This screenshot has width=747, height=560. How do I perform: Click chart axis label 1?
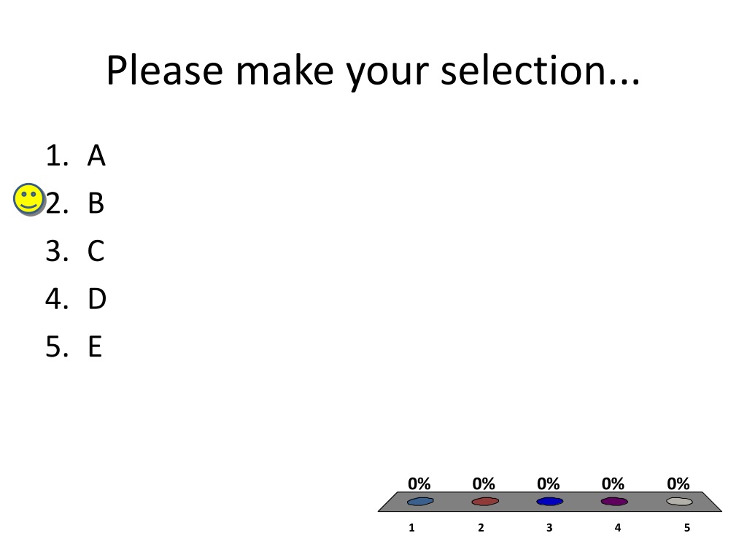[411, 528]
